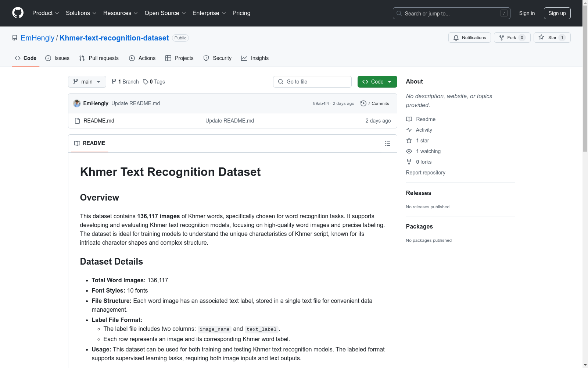Open the Update README.md commit message
This screenshot has width=588, height=368.
[136, 103]
